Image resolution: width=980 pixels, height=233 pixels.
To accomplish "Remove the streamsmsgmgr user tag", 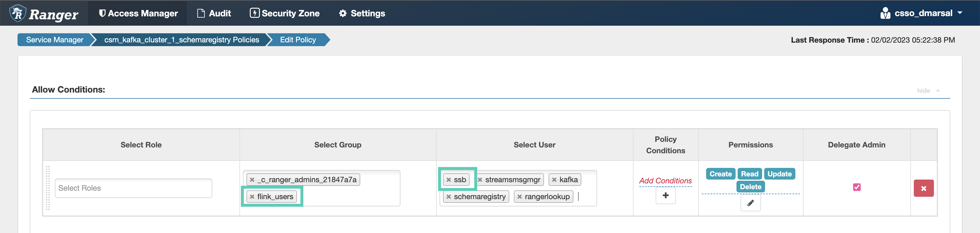I will pos(480,180).
